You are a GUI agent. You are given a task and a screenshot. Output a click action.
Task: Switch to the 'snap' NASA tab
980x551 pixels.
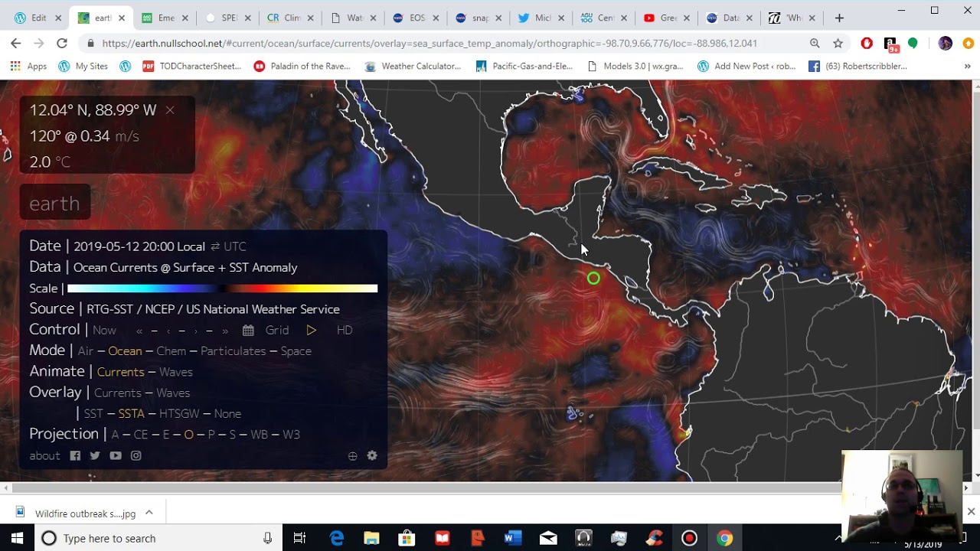479,18
